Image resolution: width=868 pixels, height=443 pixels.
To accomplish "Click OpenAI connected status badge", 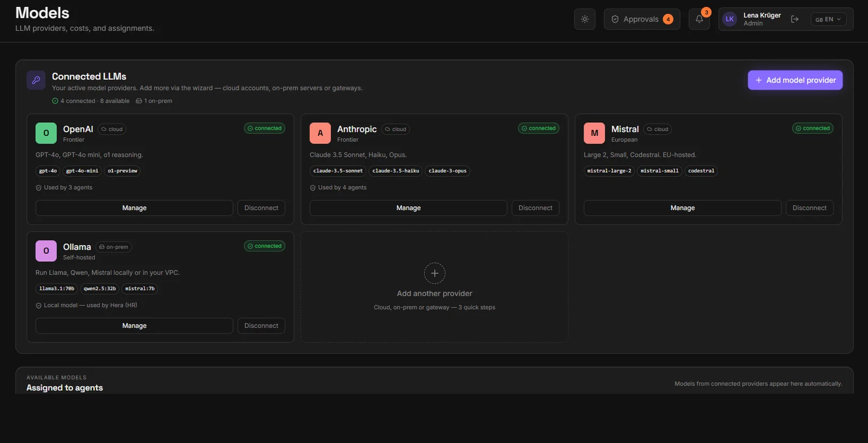I will (265, 128).
